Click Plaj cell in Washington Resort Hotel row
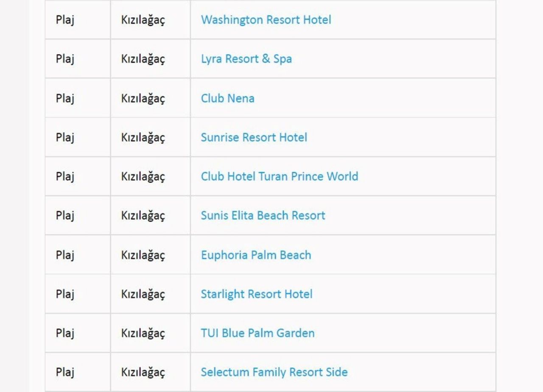 coord(78,20)
